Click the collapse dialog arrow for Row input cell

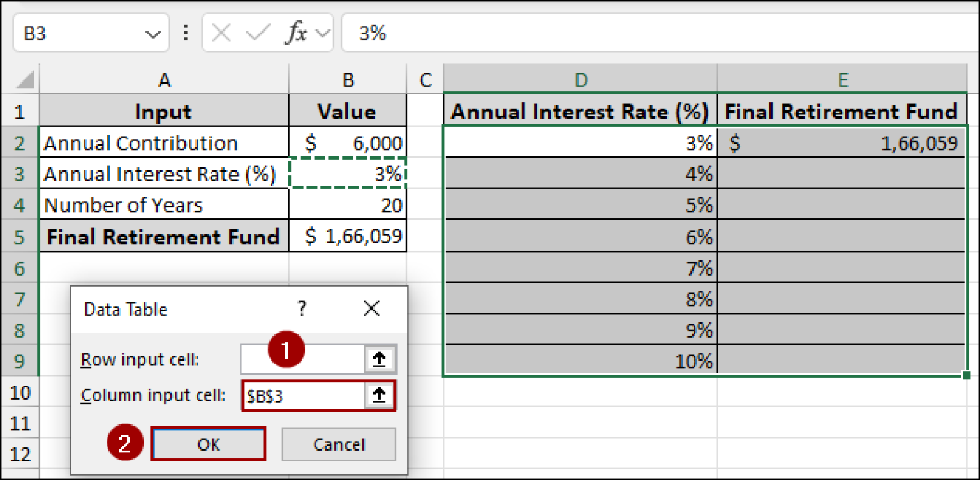380,359
